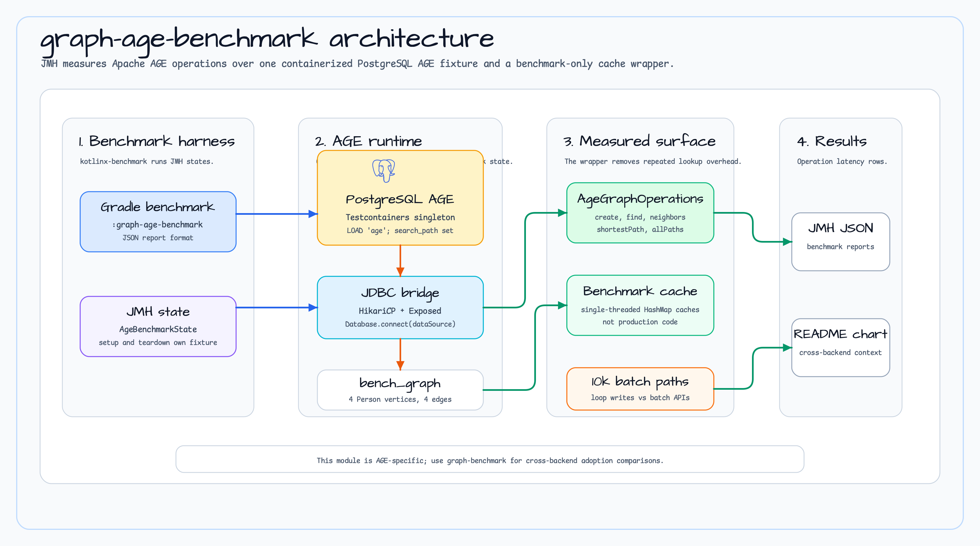Click 'cross-backend context' text

(841, 353)
